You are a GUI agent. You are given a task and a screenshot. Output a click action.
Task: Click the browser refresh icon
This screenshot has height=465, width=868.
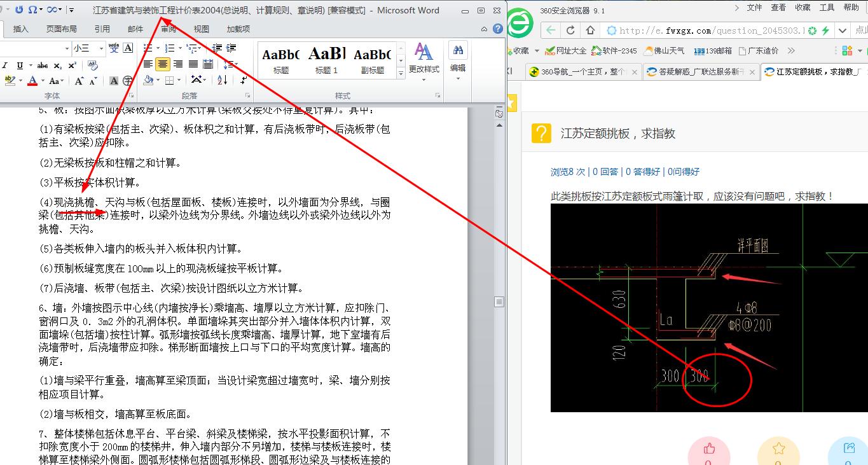(x=570, y=30)
